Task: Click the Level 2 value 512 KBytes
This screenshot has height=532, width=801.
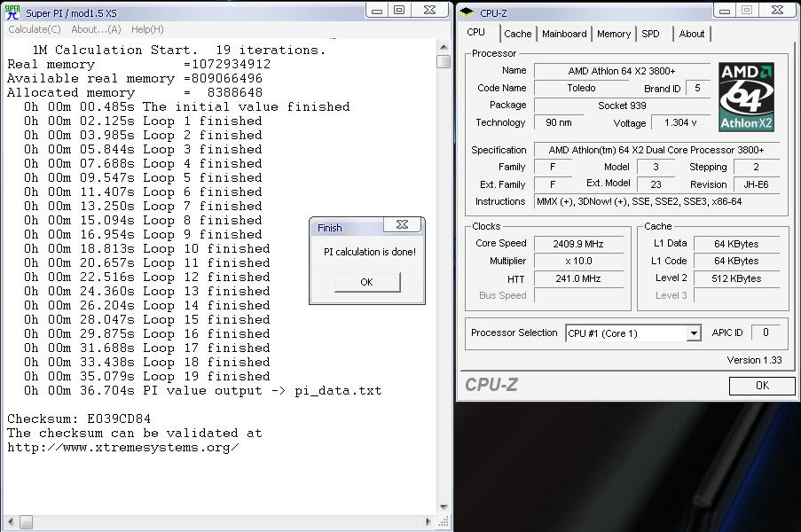Action: click(736, 278)
